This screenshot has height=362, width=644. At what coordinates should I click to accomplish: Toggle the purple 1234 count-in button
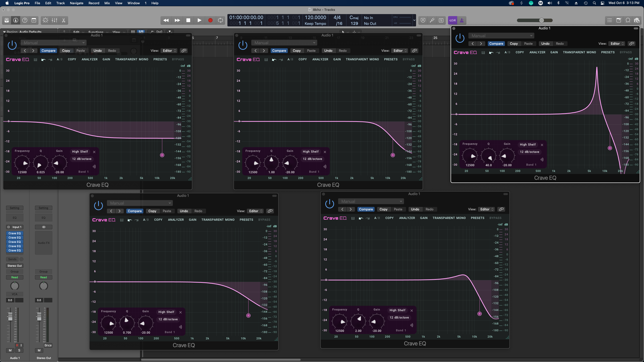[x=452, y=20]
